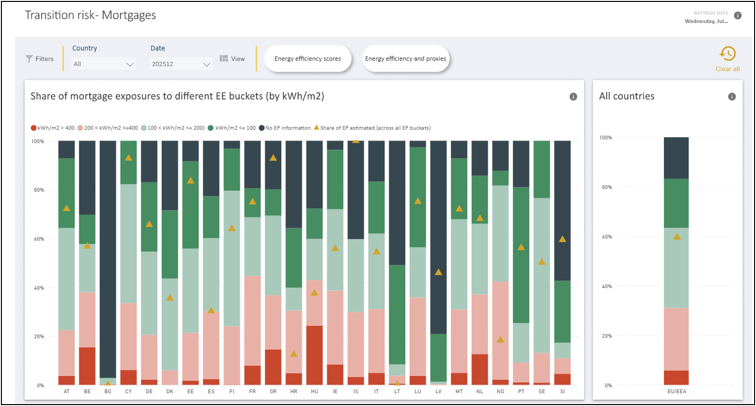The image size is (756, 406).
Task: Click the estimated-share triangle on the PT bar
Action: (x=521, y=247)
